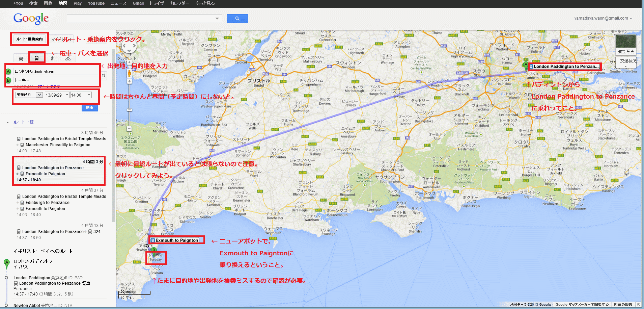Click the green A pin beside ロンドン・パディントン
The height and width of the screenshot is (309, 644).
6,263
